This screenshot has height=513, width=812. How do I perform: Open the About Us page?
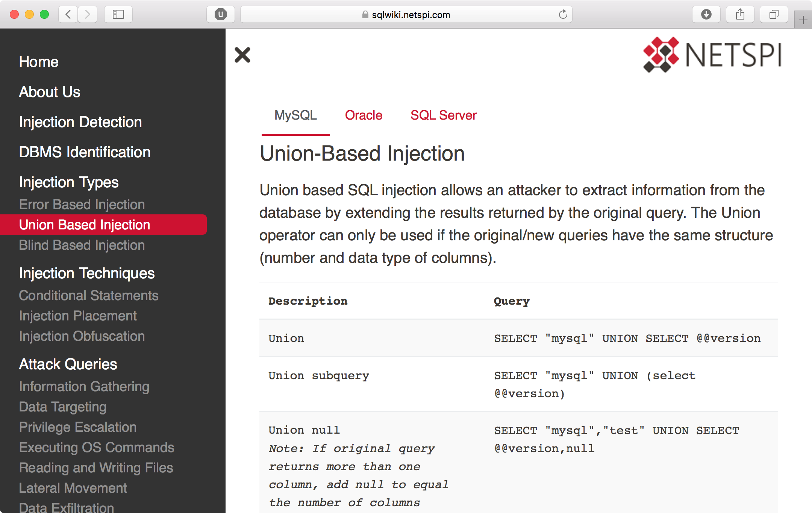pyautogui.click(x=50, y=92)
